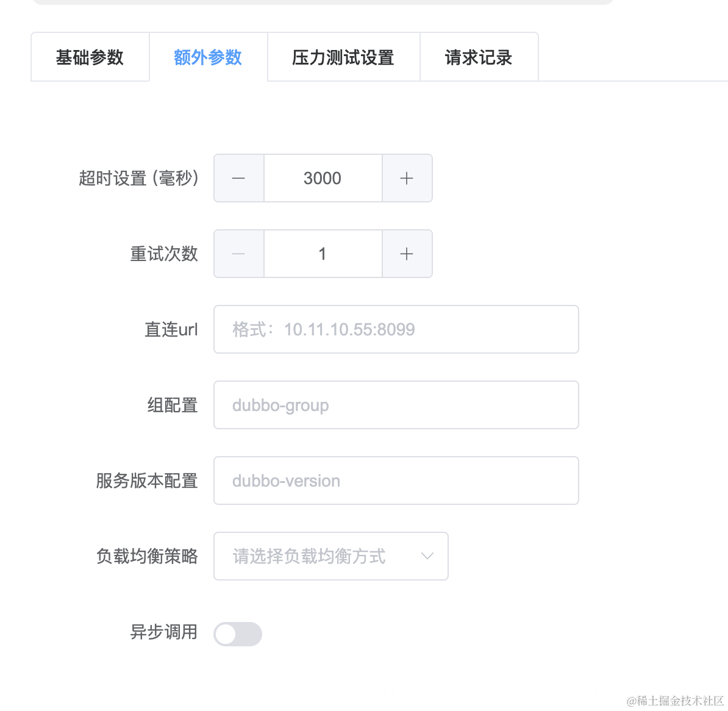This screenshot has height=711, width=728.
Task: Click the 直连url input field
Action: 396,329
